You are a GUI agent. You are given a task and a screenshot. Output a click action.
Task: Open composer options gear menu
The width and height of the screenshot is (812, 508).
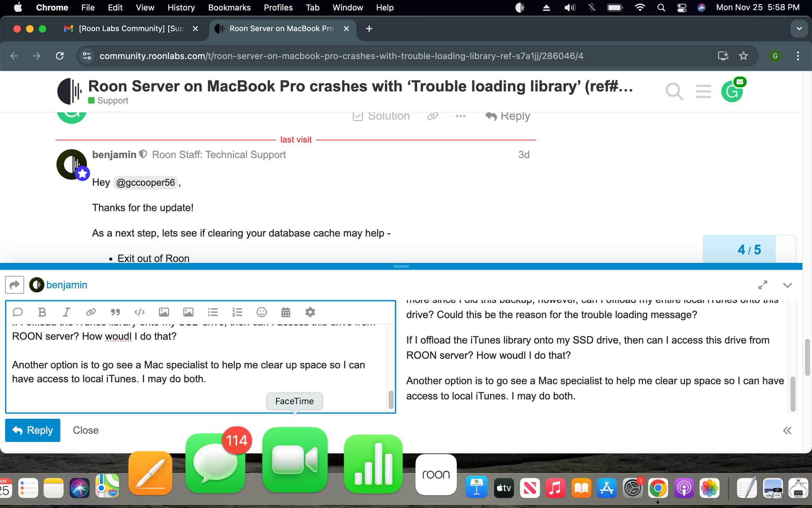[x=310, y=312]
